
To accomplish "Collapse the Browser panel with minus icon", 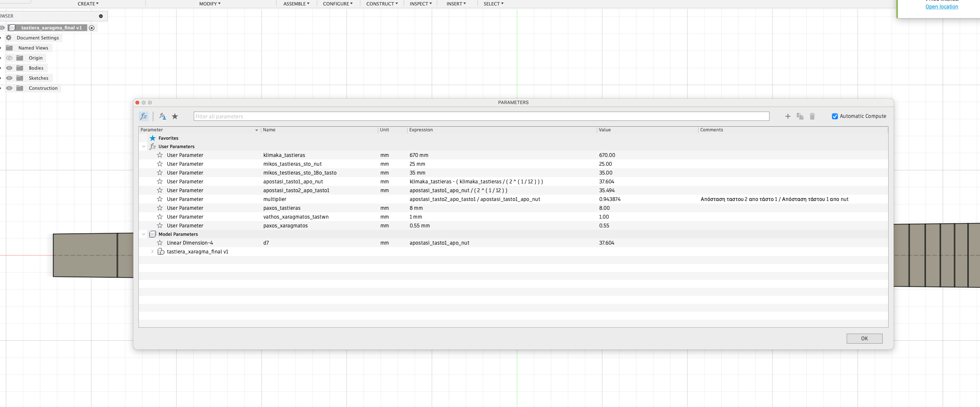I will [101, 16].
